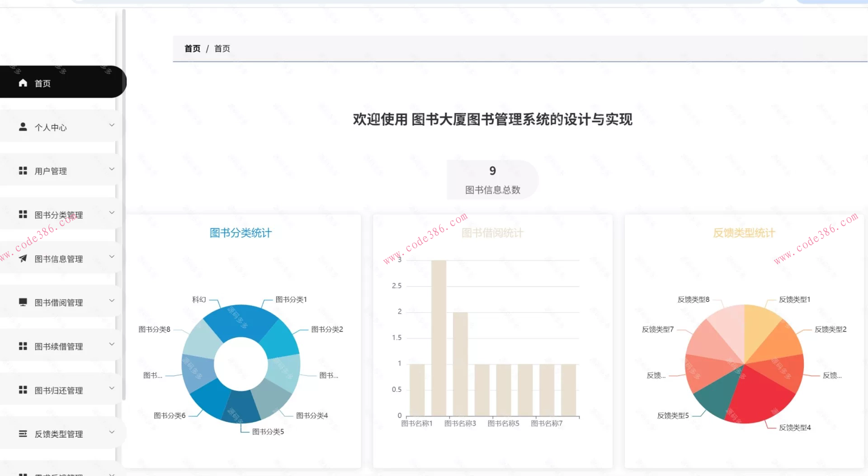Click the 图书信息总数 count card
Viewport: 868px width, 476px height.
coord(492,180)
